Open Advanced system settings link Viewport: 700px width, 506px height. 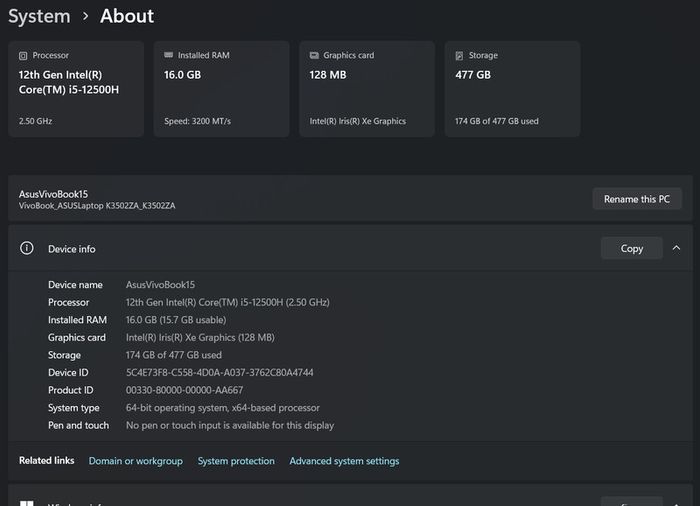[x=344, y=461]
